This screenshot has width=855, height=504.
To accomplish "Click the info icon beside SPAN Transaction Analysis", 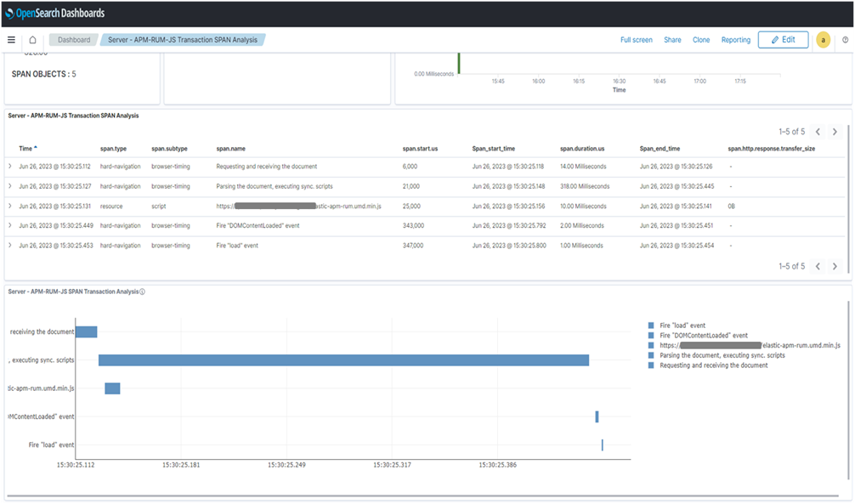I will point(142,292).
